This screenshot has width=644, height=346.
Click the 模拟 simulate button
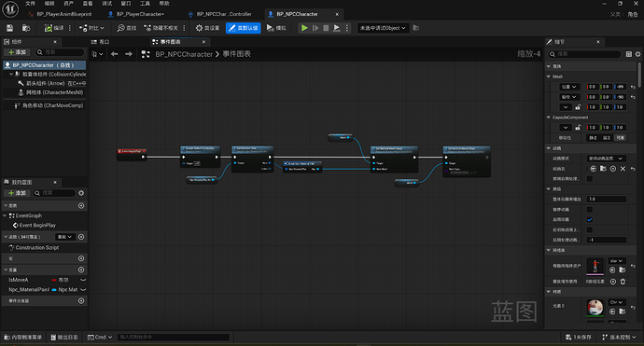tap(276, 28)
